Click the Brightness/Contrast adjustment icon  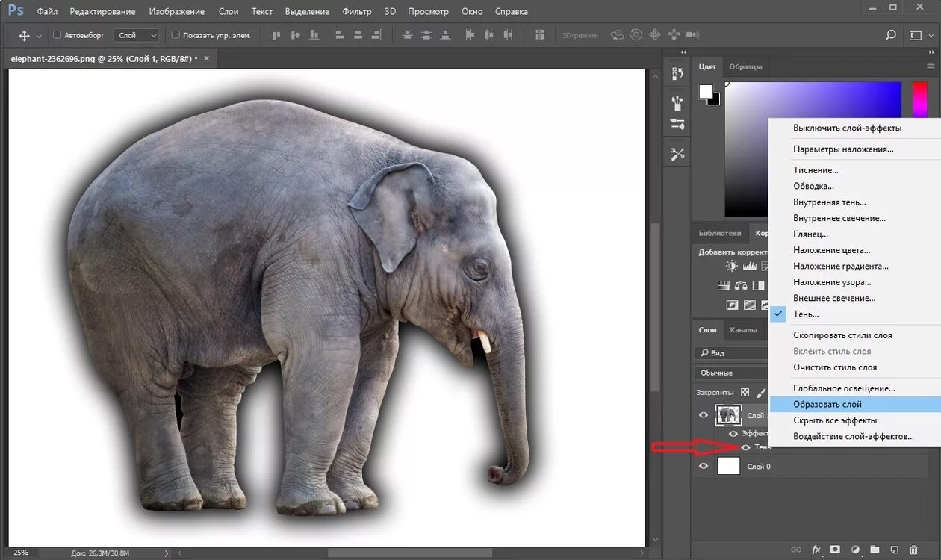731,266
